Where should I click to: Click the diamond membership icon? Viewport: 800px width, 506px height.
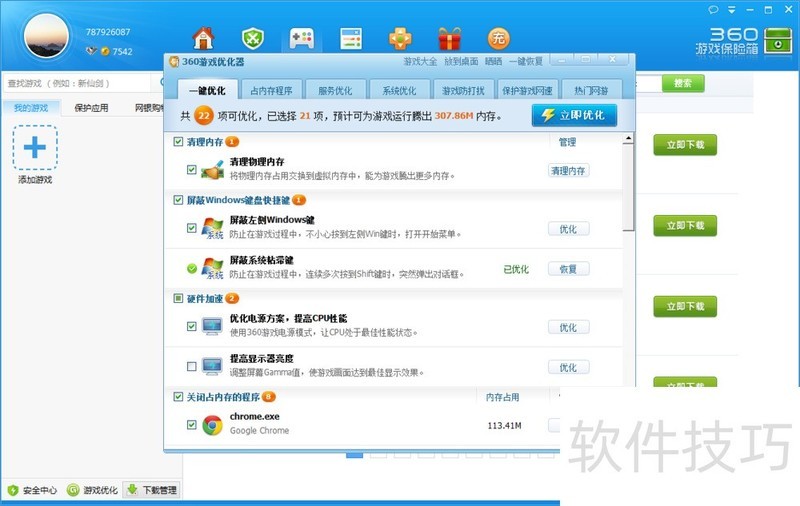tap(91, 50)
